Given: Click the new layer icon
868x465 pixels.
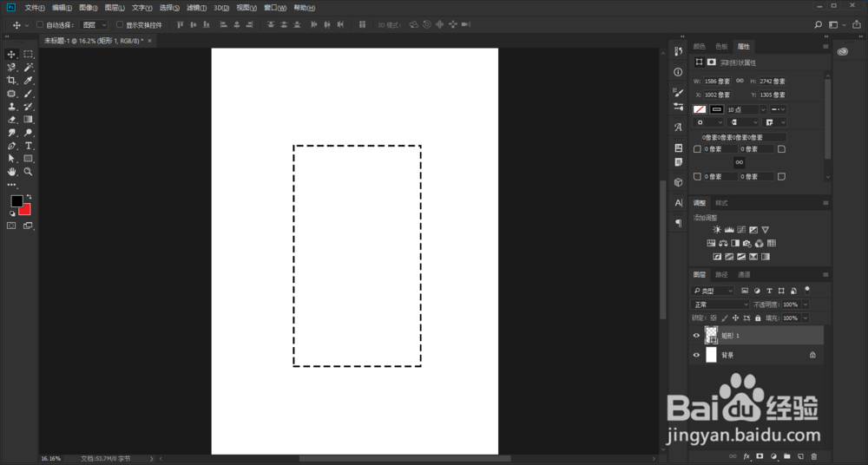Looking at the screenshot, I should 800,456.
